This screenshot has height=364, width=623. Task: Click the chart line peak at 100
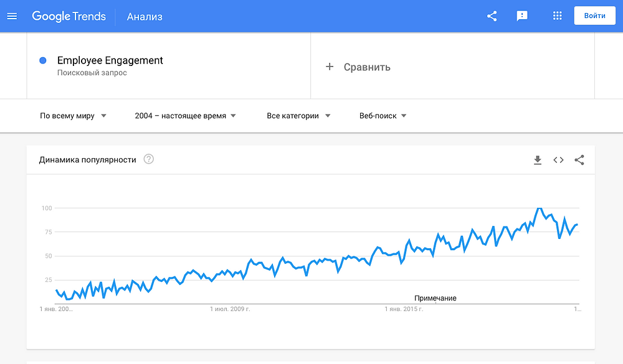539,208
